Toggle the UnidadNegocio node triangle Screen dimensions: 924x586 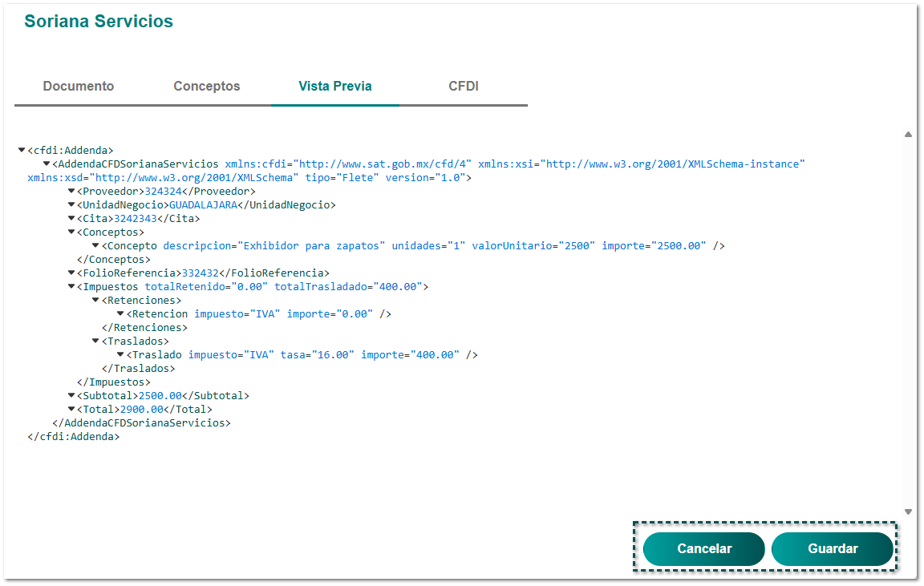(x=71, y=204)
